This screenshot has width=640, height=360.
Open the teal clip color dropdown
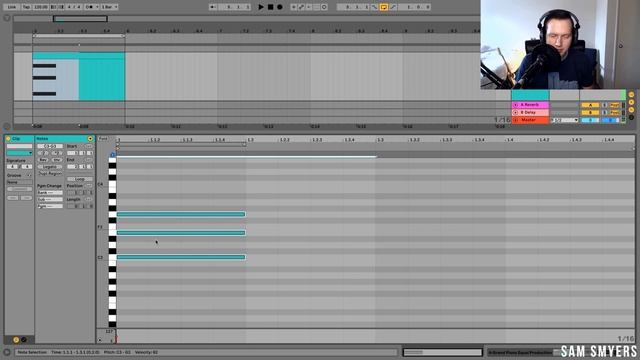(x=19, y=153)
